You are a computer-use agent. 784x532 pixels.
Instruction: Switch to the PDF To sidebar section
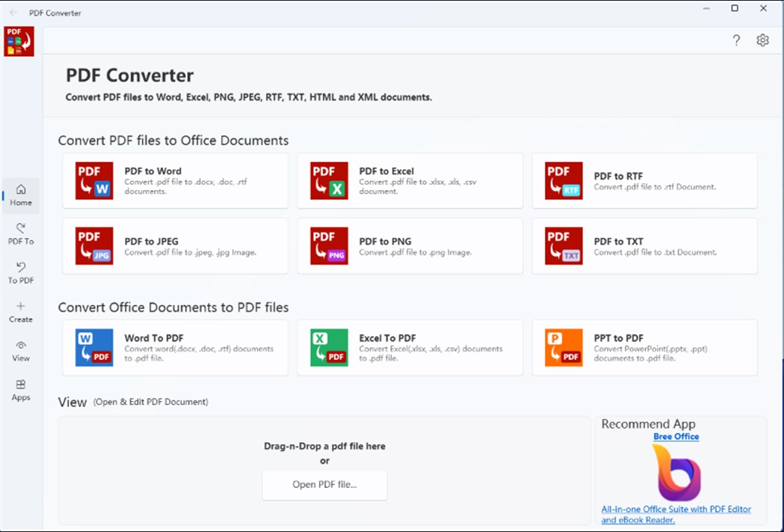(x=20, y=234)
